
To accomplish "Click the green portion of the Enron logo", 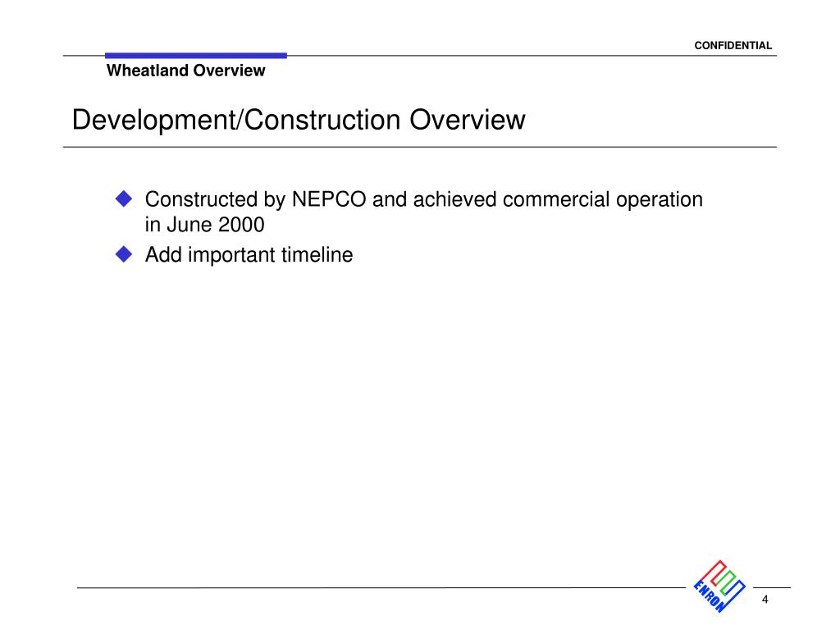I will (x=728, y=582).
